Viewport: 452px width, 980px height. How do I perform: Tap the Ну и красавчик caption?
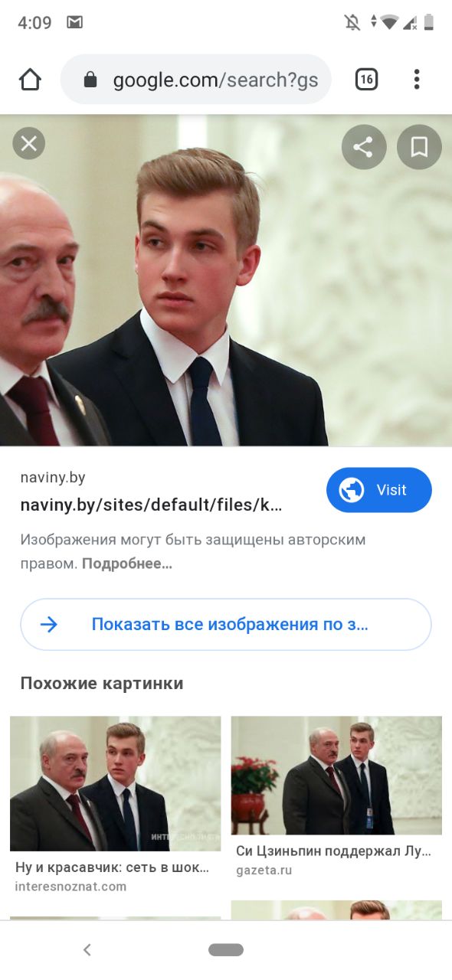tap(112, 867)
